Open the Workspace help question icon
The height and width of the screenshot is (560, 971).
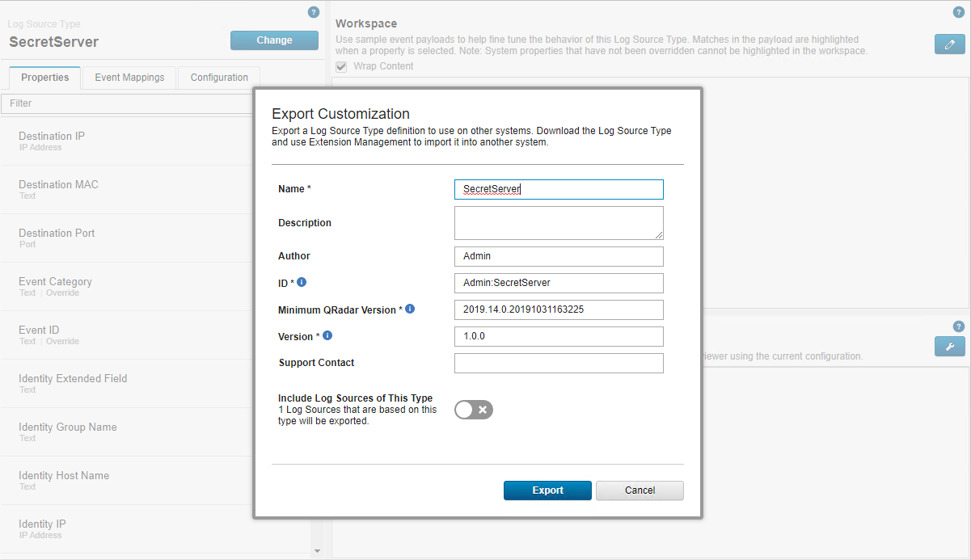tap(959, 12)
